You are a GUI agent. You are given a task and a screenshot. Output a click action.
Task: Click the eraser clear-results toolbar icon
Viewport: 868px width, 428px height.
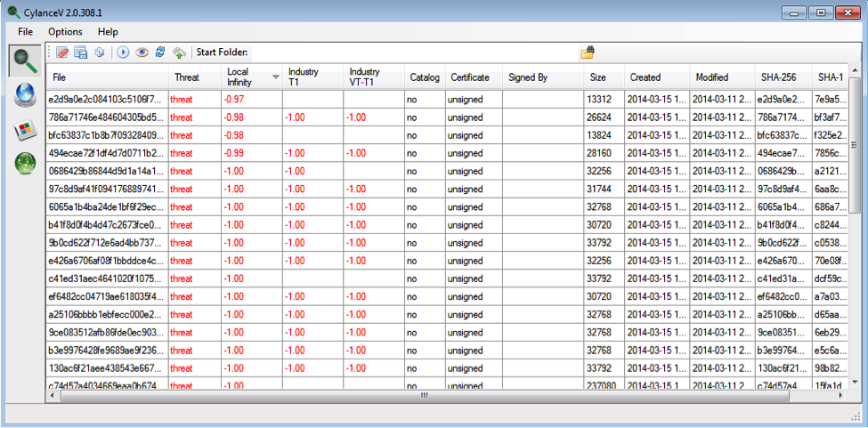62,52
